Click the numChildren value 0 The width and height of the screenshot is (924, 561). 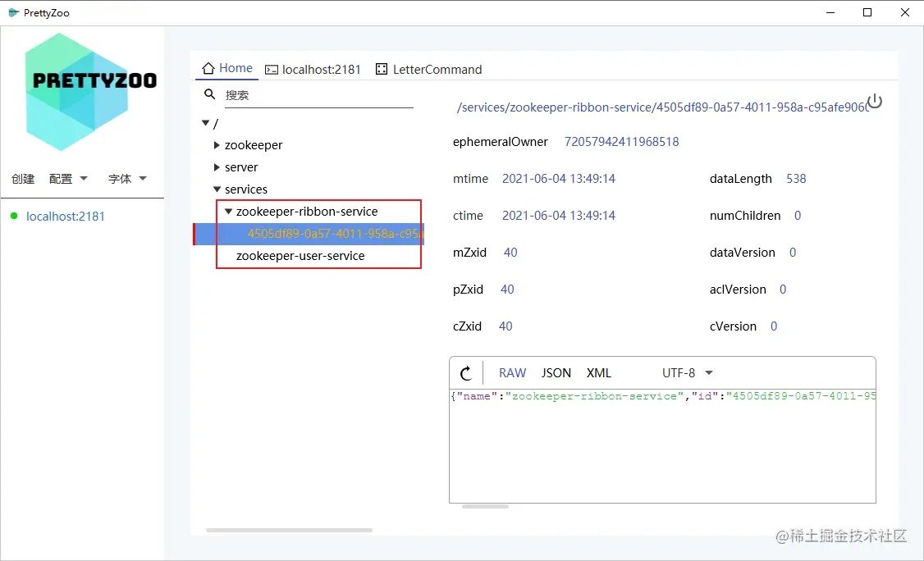pyautogui.click(x=798, y=216)
